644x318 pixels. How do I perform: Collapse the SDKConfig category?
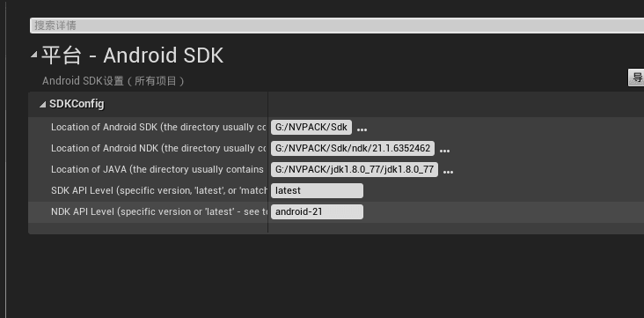pyautogui.click(x=43, y=105)
